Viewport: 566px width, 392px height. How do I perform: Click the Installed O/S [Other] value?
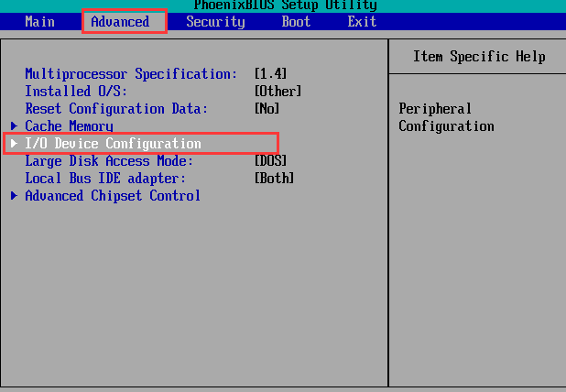pyautogui.click(x=278, y=92)
